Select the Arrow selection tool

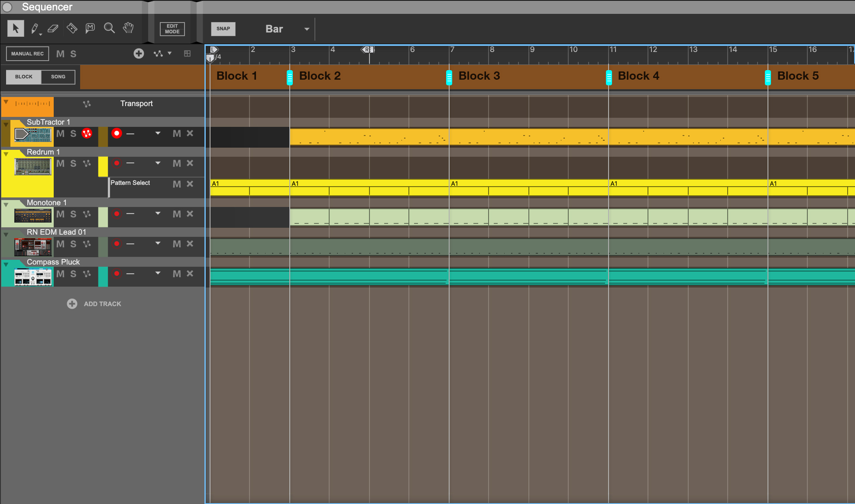pyautogui.click(x=16, y=29)
